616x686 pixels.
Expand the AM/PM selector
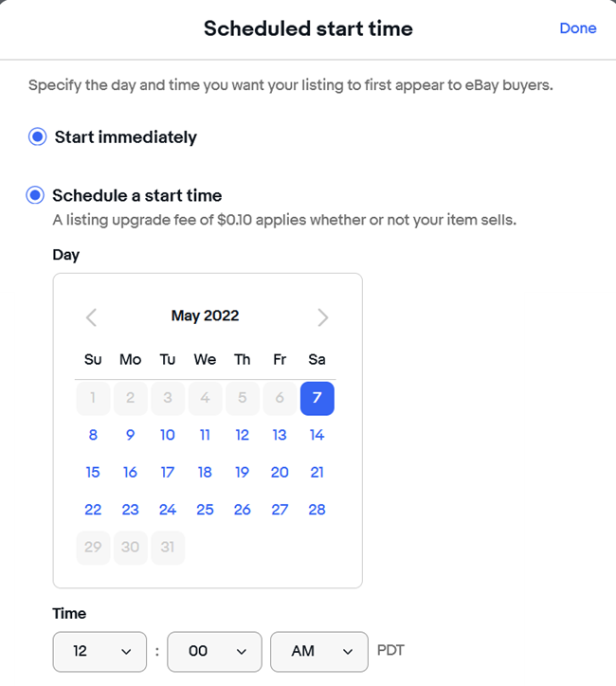tap(319, 652)
